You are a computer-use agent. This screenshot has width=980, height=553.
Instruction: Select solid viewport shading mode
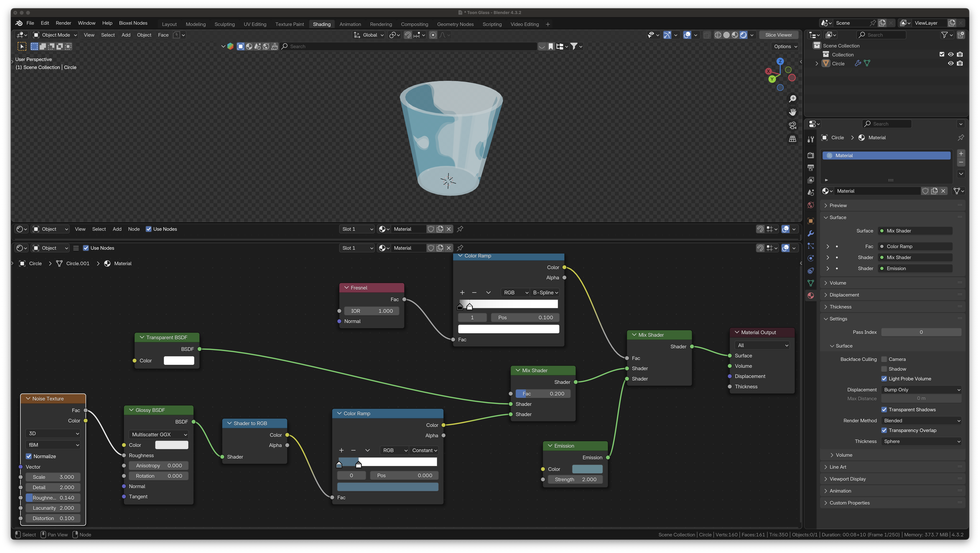click(726, 35)
